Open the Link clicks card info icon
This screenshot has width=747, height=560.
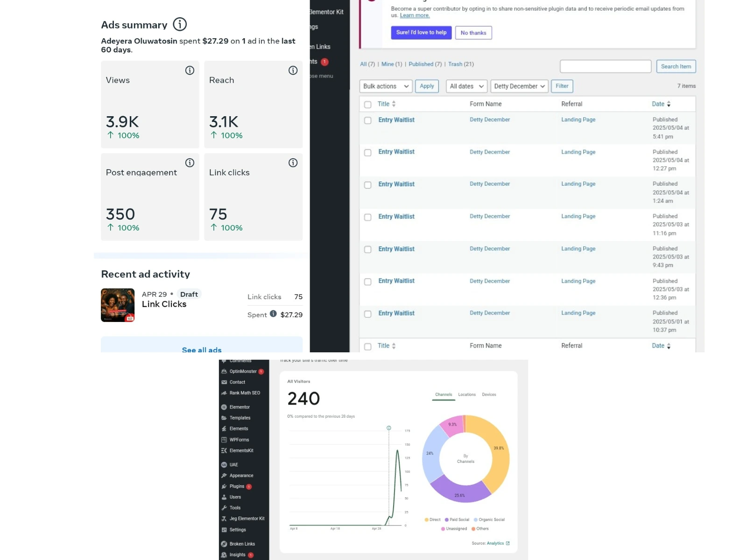tap(293, 163)
